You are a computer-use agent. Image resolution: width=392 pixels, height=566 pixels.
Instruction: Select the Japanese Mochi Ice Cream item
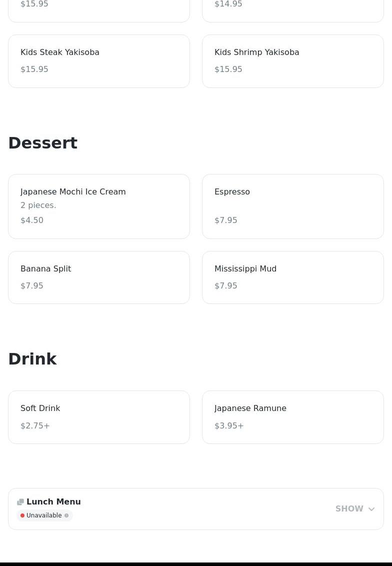(x=99, y=206)
